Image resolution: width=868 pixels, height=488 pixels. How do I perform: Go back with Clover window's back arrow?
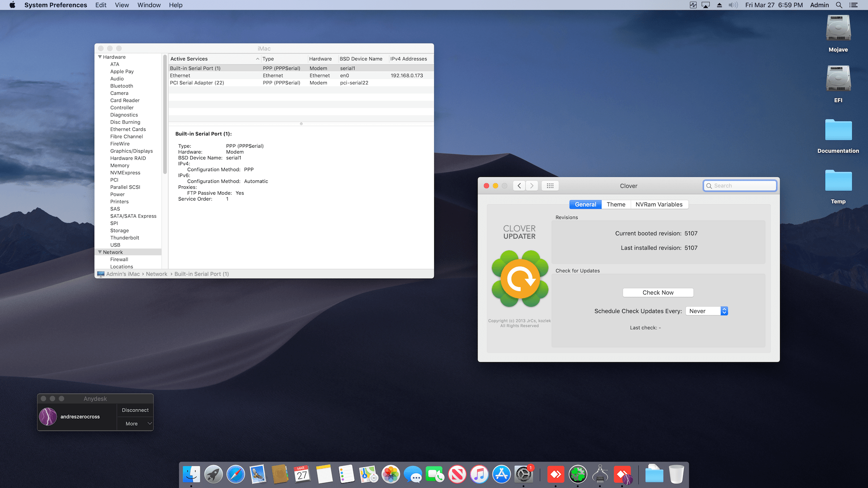(x=519, y=186)
